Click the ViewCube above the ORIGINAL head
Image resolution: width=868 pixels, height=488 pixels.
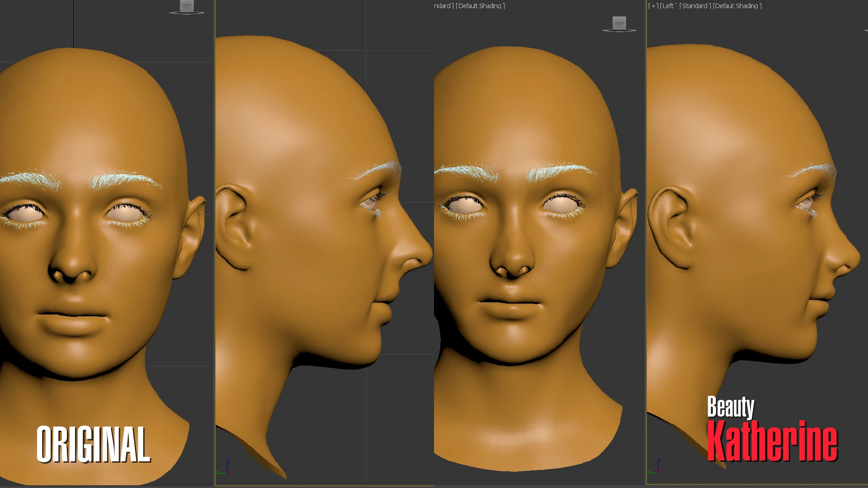187,5
